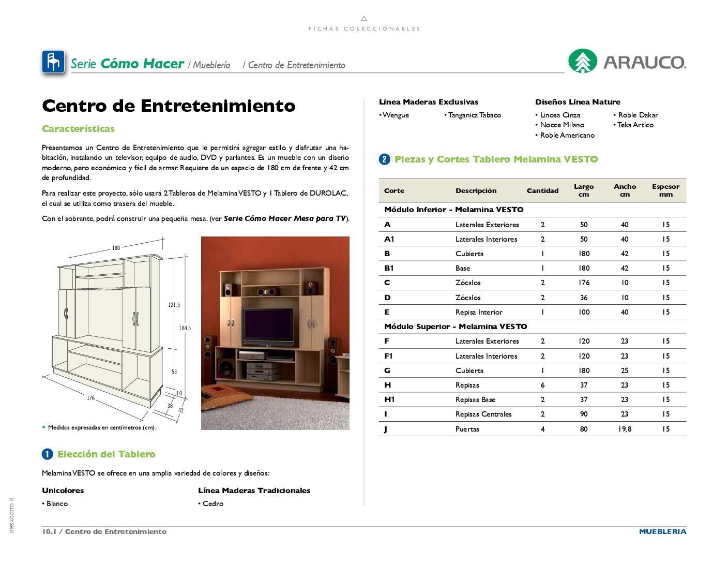This screenshot has height=563, width=728.
Task: Click the chair icon beside Serie Cómo Hacer
Action: pyautogui.click(x=53, y=62)
